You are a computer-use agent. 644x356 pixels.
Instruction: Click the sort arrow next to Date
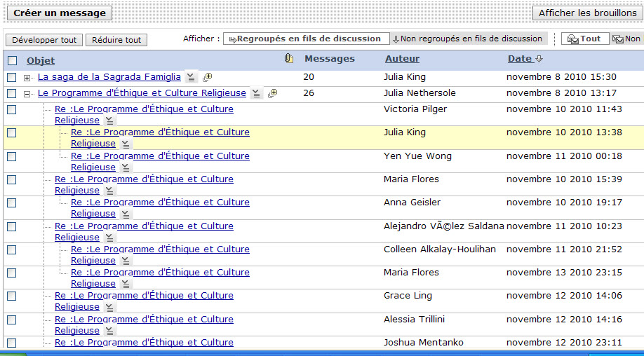pyautogui.click(x=539, y=60)
